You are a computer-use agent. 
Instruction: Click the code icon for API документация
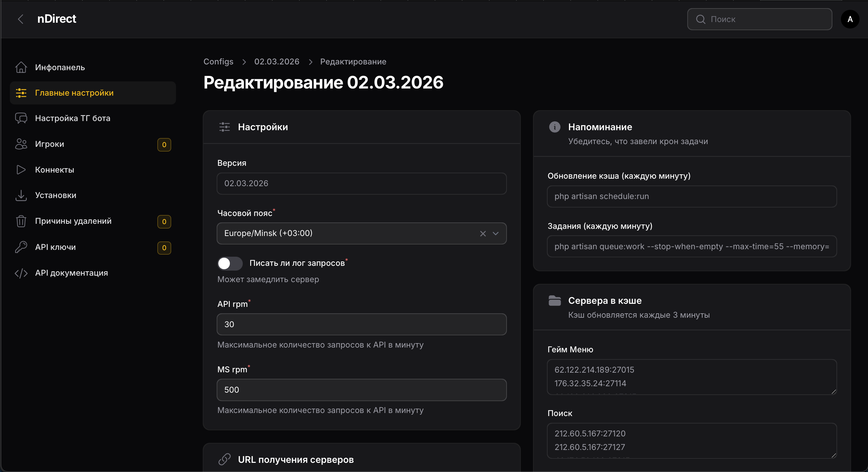coord(21,273)
